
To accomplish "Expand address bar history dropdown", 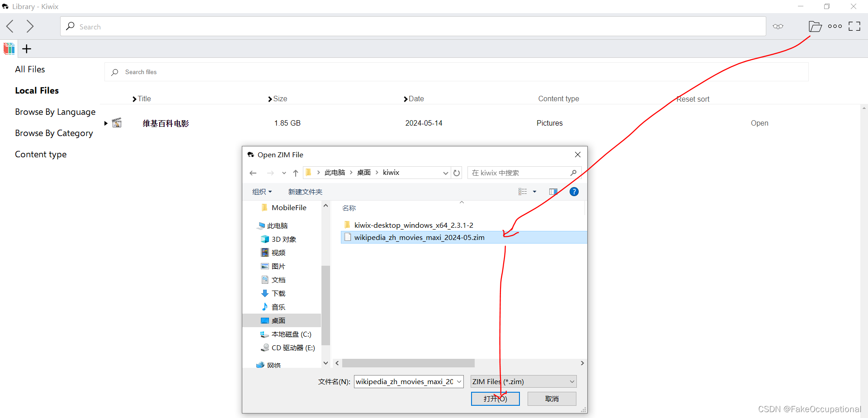I will tap(445, 173).
